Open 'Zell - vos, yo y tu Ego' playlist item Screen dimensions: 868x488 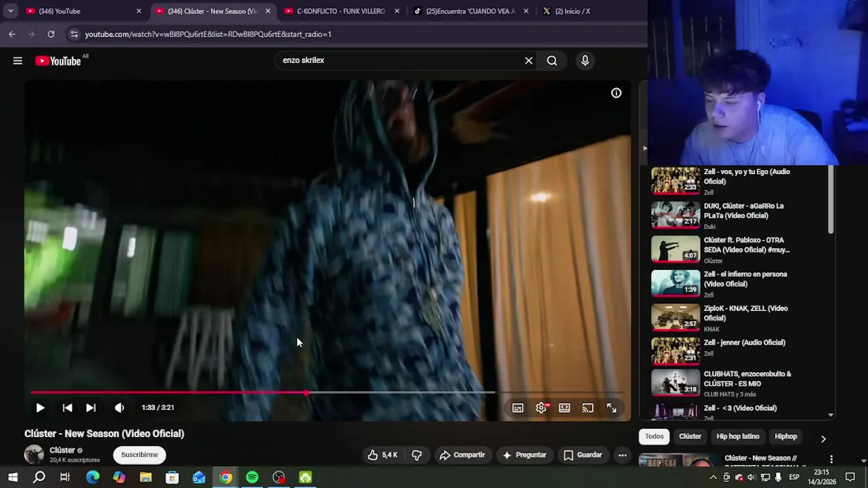[736, 181]
